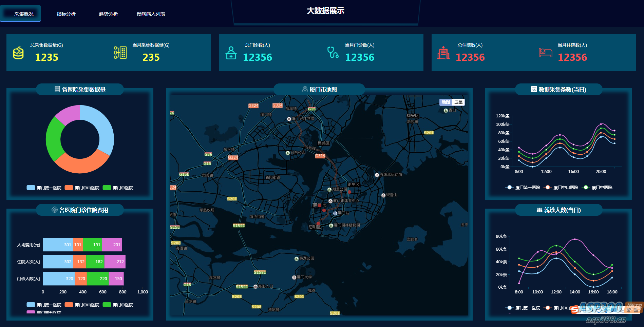
Task: Click the total outpatient visits doctor icon
Action: click(231, 53)
